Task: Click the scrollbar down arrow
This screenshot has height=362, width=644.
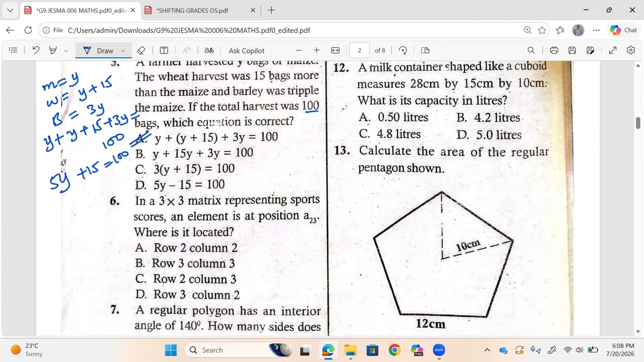Action: click(638, 332)
